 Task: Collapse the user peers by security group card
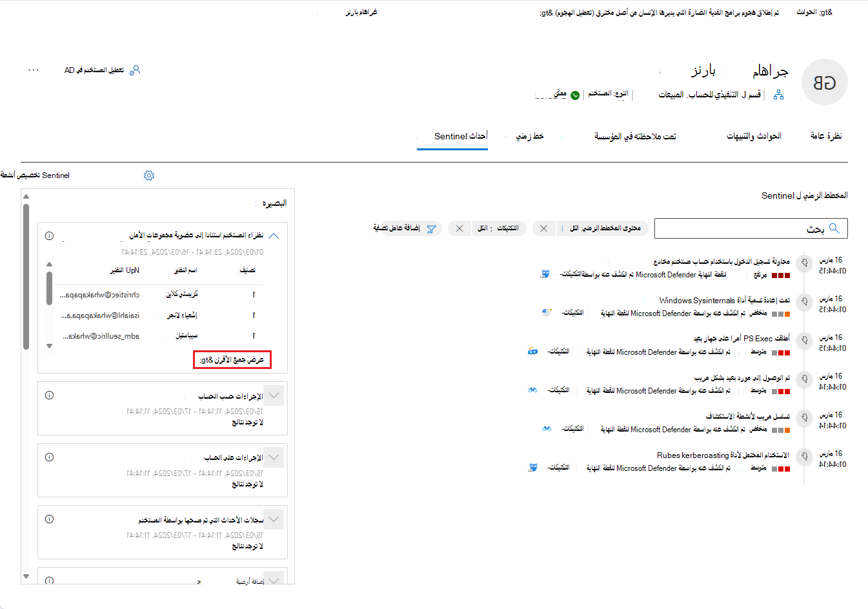(274, 236)
